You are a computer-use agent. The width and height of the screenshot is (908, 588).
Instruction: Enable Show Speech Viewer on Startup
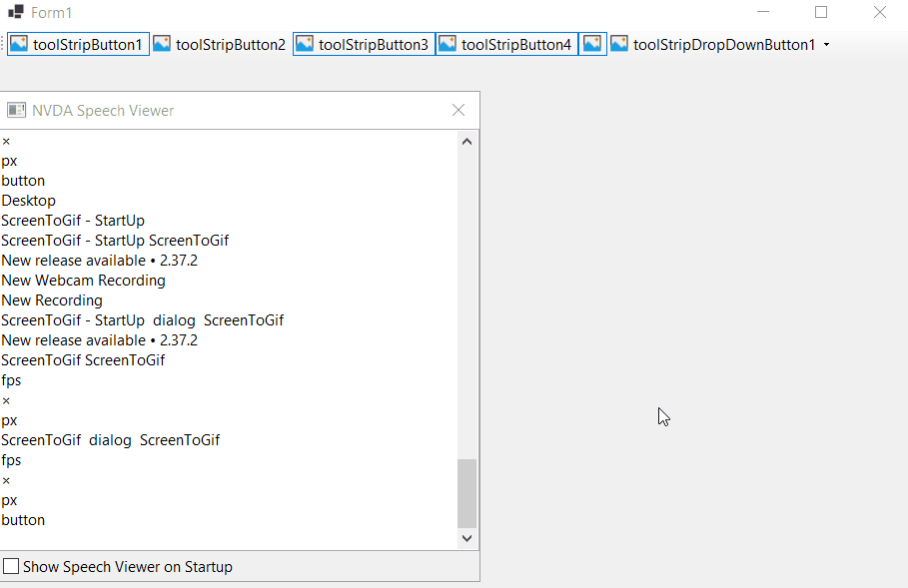point(11,566)
